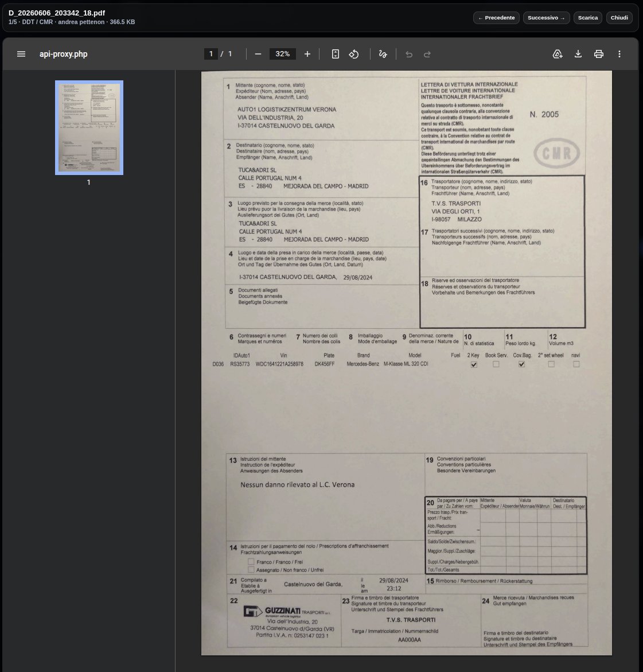Click the time 23:12 in box 21
The height and width of the screenshot is (672, 643).
(393, 589)
